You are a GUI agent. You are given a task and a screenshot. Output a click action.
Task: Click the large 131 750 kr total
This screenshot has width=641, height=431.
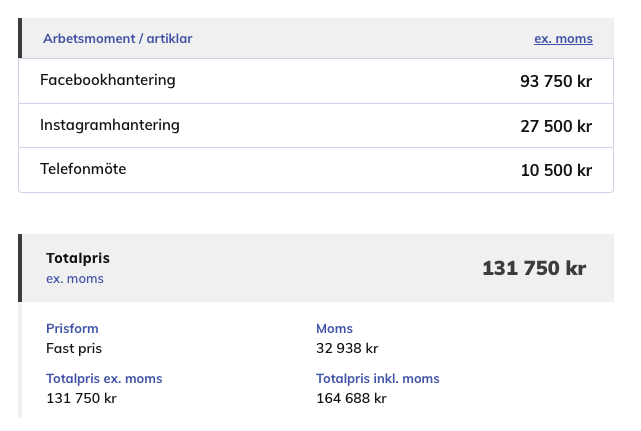[534, 268]
